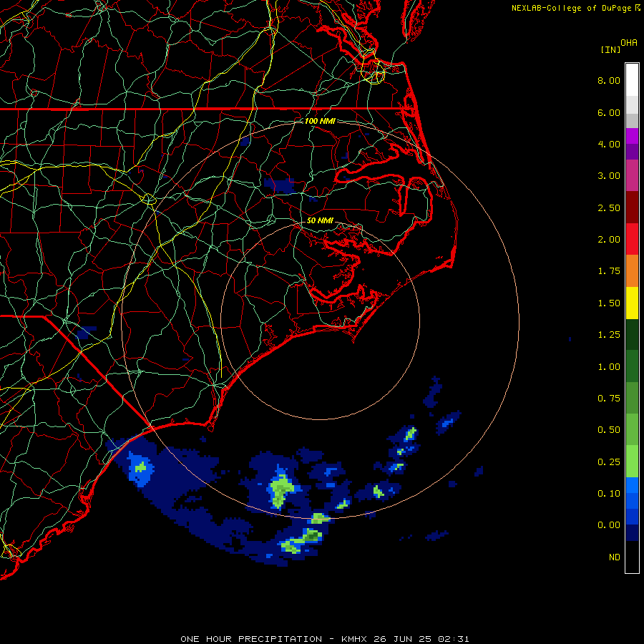This screenshot has height=644, width=644.
Task: Click the 0.75 legend value
Action: pos(609,399)
